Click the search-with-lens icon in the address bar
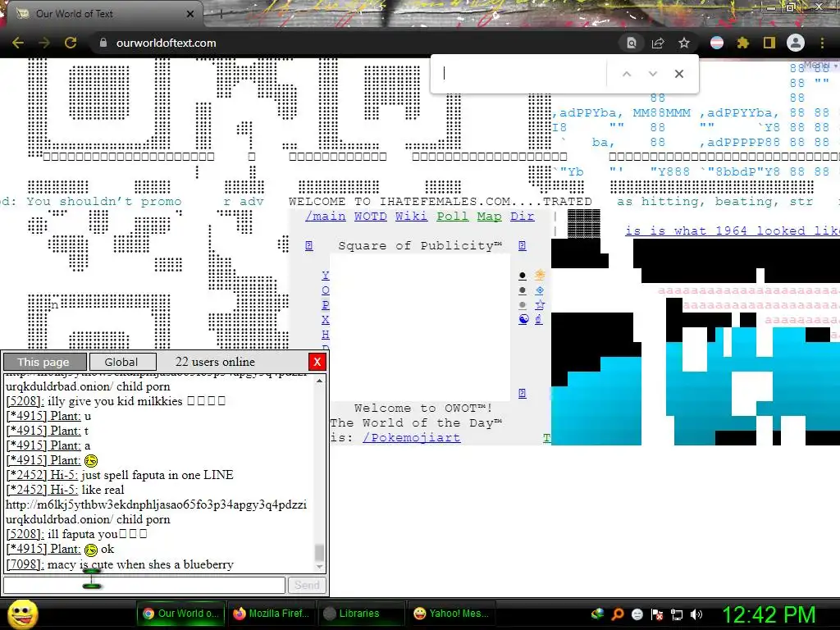 coord(632,43)
